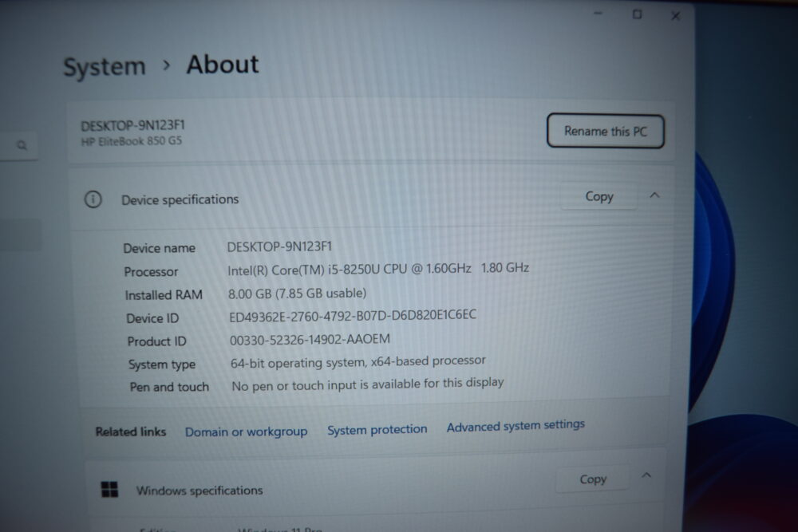
Task: Select the 64-bit operating system value
Action: (x=358, y=361)
